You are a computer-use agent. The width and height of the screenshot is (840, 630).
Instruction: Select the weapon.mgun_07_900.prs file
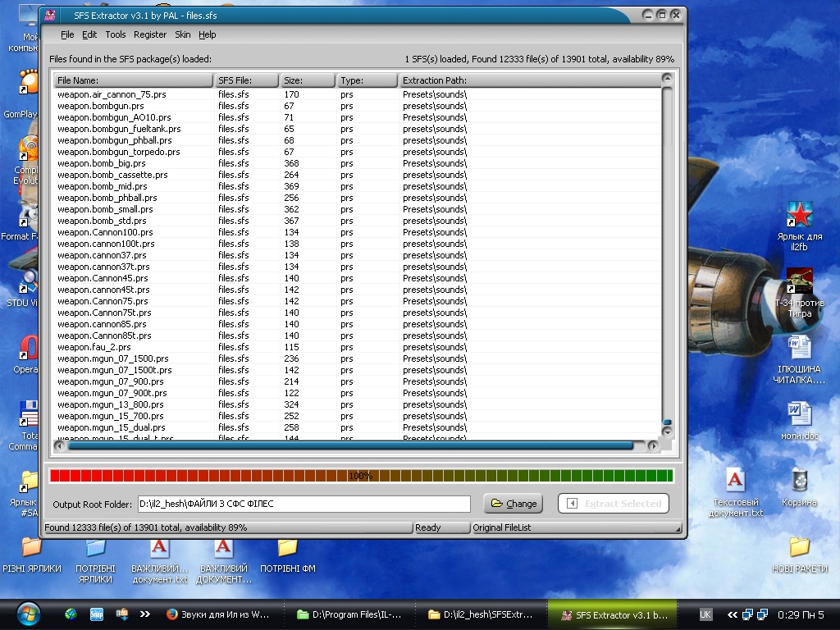[111, 382]
